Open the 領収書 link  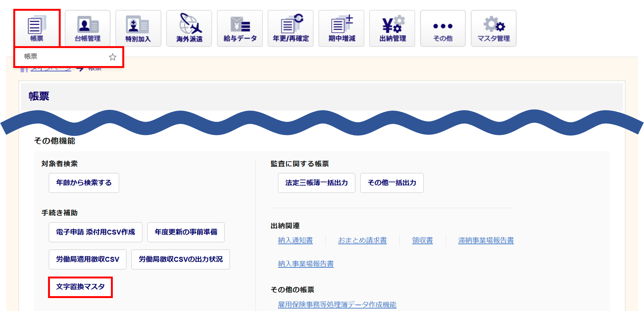[x=422, y=241]
